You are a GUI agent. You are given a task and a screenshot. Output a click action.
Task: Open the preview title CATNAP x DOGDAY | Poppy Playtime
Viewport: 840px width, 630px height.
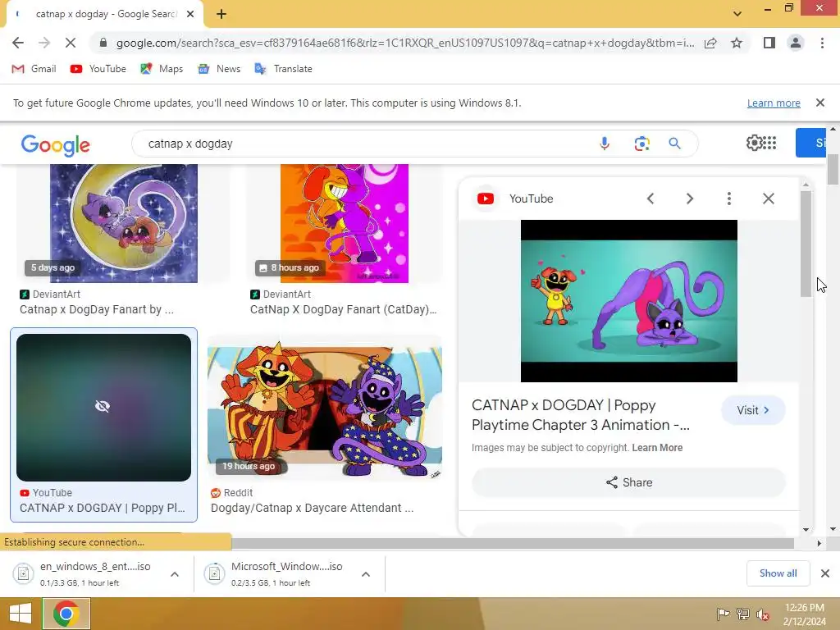pos(581,415)
